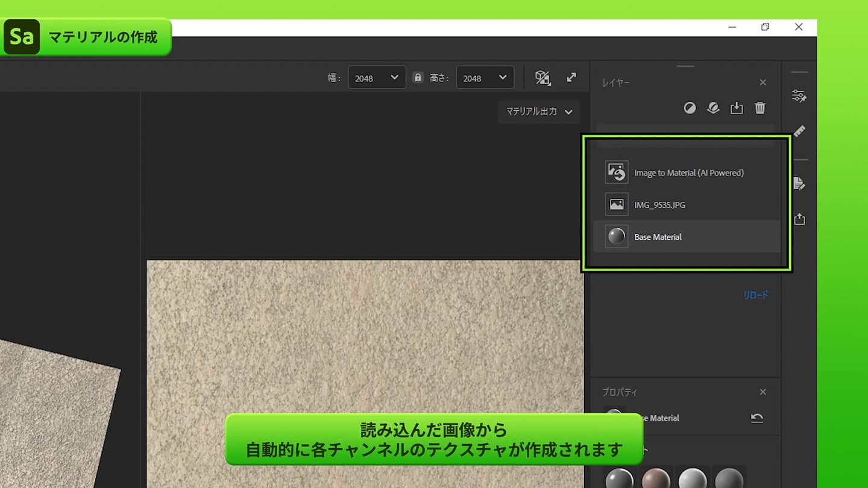Close the レイヤー panel

click(x=763, y=83)
